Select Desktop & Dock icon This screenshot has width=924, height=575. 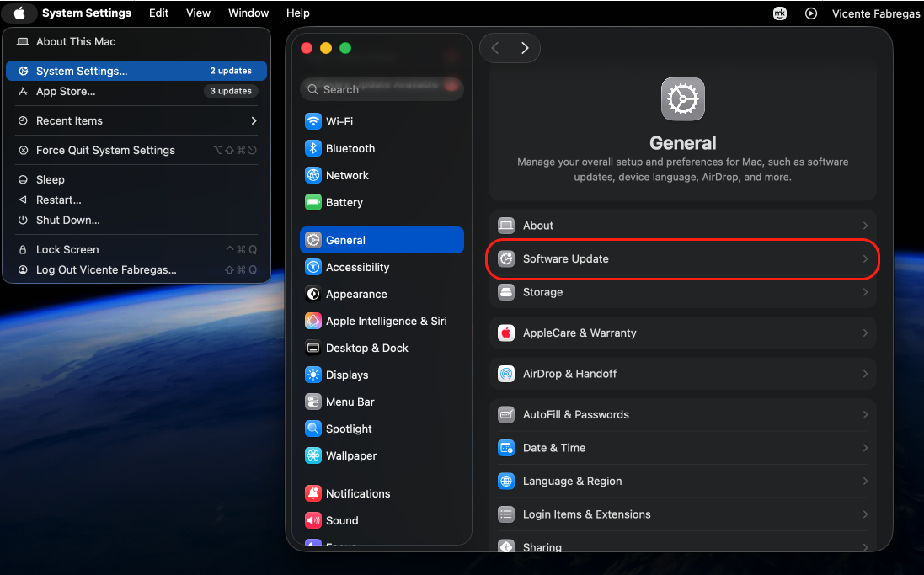[x=312, y=349]
